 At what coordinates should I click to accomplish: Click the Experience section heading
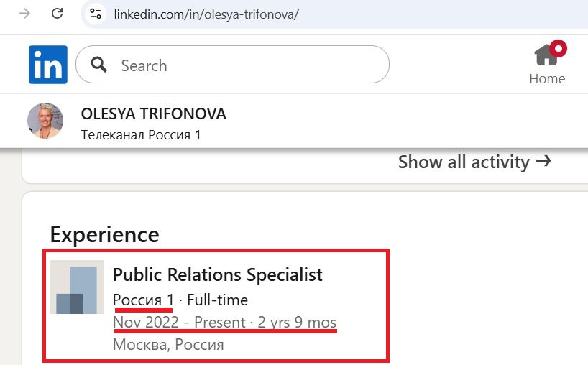pyautogui.click(x=105, y=234)
